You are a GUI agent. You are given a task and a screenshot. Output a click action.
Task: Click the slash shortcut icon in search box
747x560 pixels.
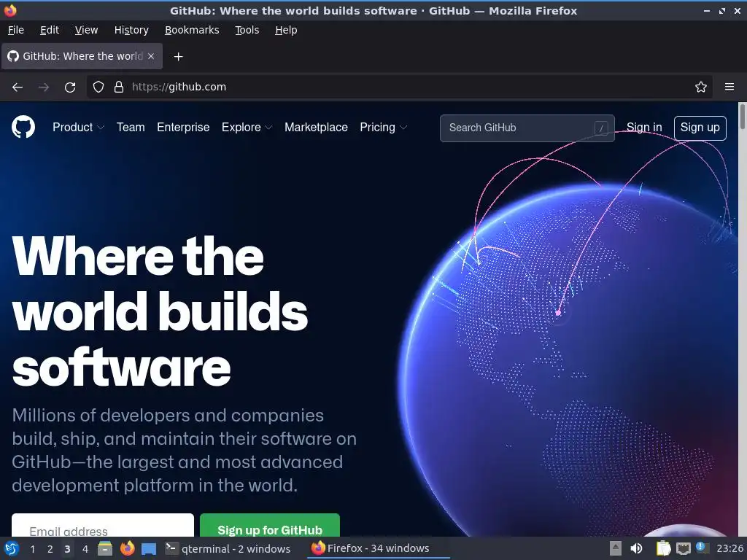601,128
